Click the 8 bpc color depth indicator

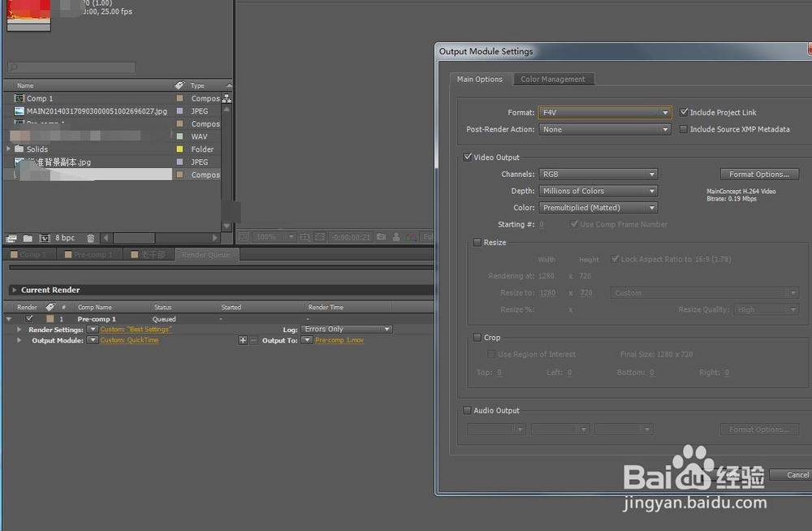[x=65, y=238]
